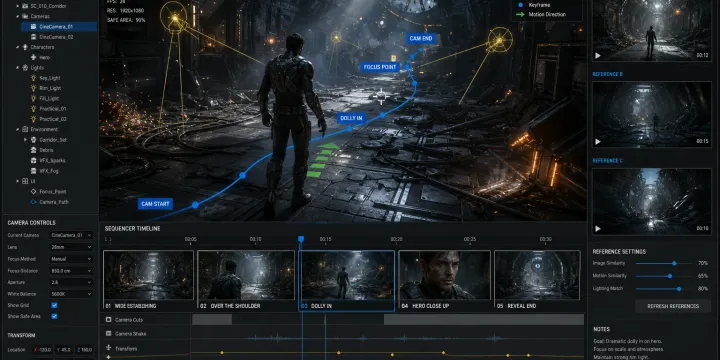The width and height of the screenshot is (720, 360).
Task: Click the Rim_Light bulb icon
Action: click(x=34, y=88)
